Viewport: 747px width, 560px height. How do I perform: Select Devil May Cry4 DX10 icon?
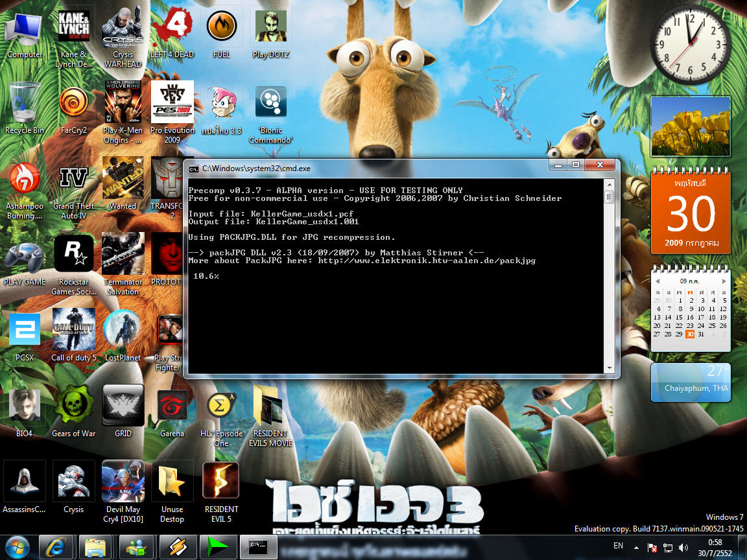123,491
